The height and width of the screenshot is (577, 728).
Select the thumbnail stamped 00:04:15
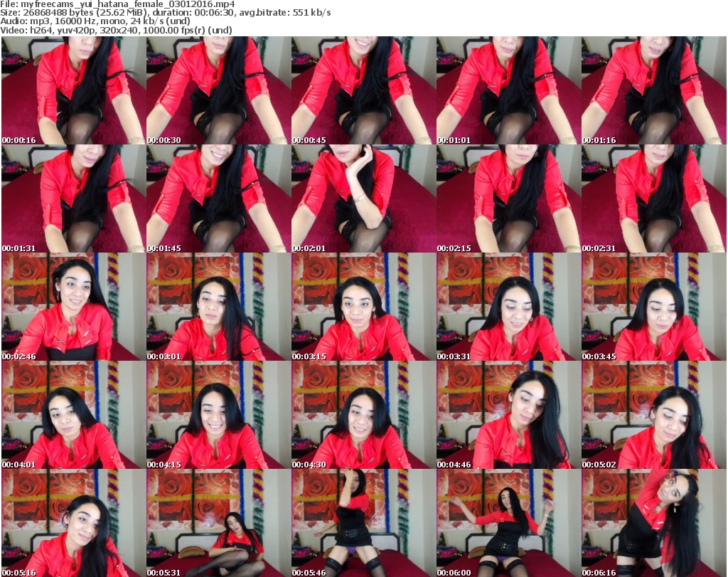pyautogui.click(x=219, y=415)
